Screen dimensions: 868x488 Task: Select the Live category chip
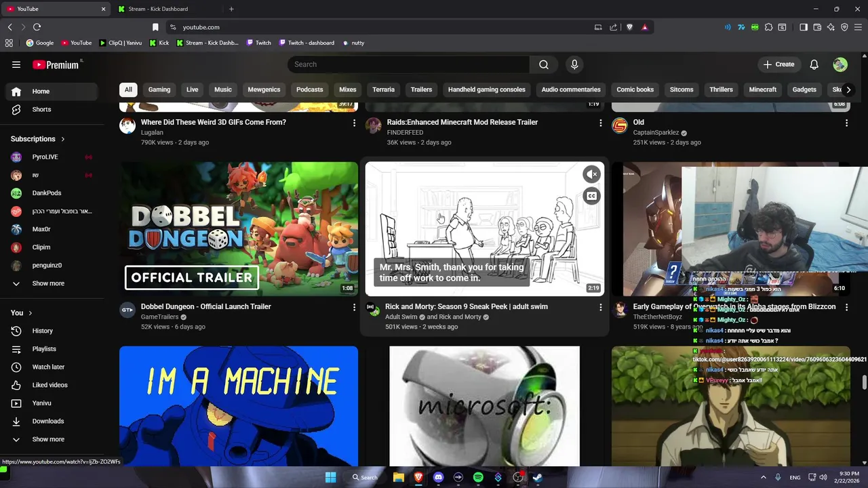(193, 89)
